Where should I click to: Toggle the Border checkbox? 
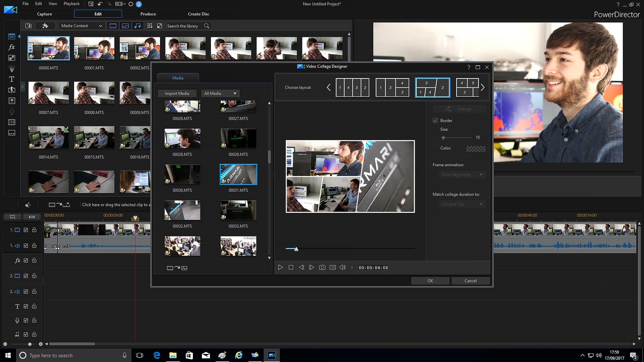[x=435, y=120]
